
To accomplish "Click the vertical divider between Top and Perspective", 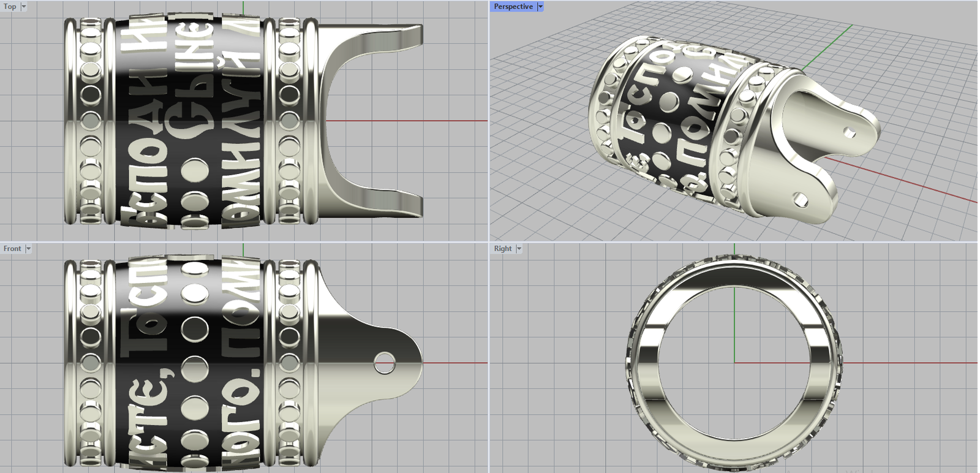I will pyautogui.click(x=489, y=123).
